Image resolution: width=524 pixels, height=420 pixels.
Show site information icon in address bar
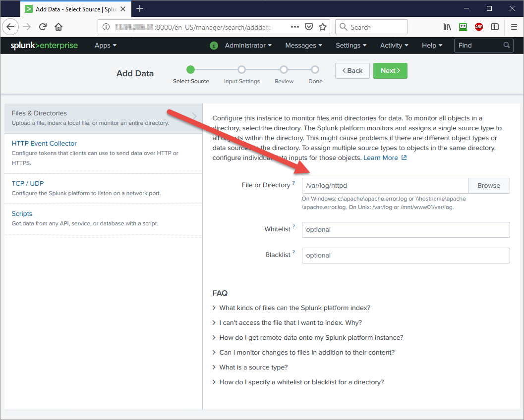[106, 27]
